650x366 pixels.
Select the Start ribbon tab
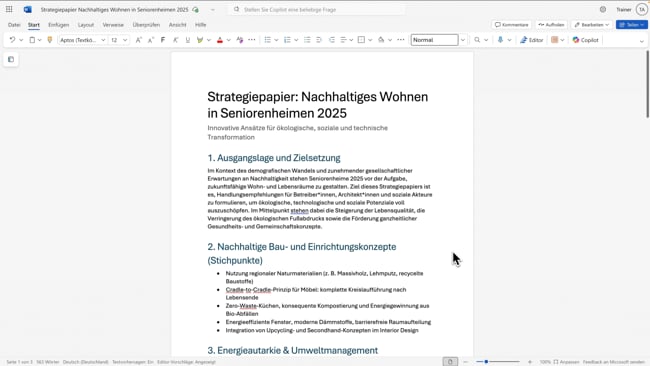tap(34, 25)
